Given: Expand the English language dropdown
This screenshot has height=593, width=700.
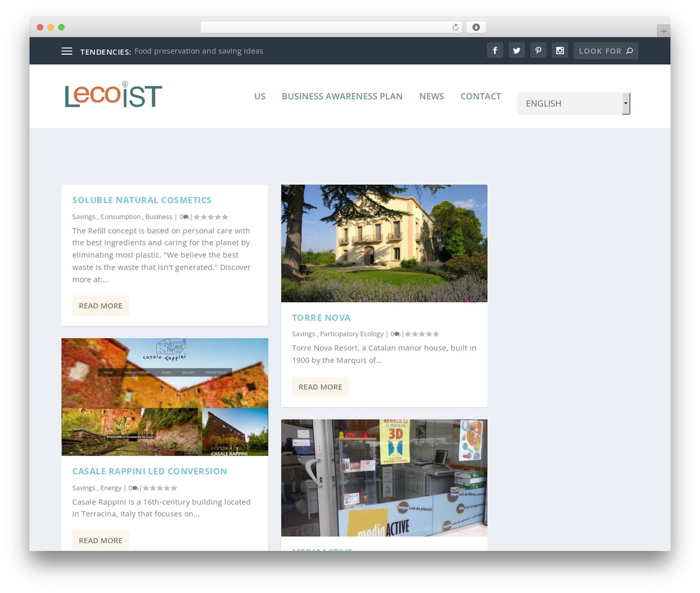Looking at the screenshot, I should (574, 103).
